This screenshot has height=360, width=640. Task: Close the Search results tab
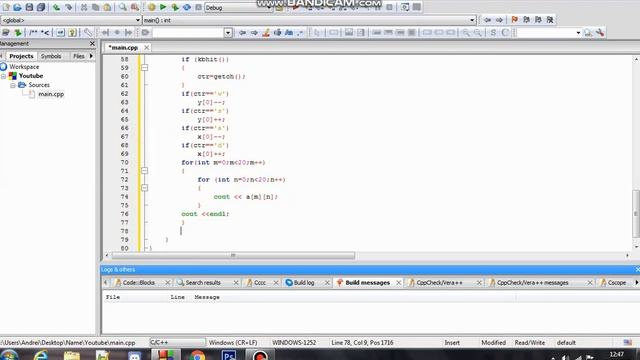tap(236, 282)
